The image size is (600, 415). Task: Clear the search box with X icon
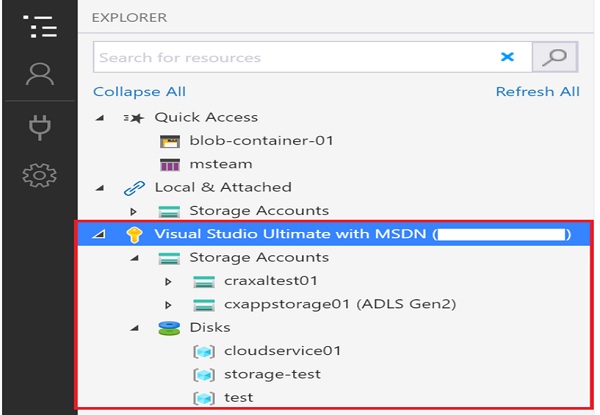pyautogui.click(x=508, y=58)
